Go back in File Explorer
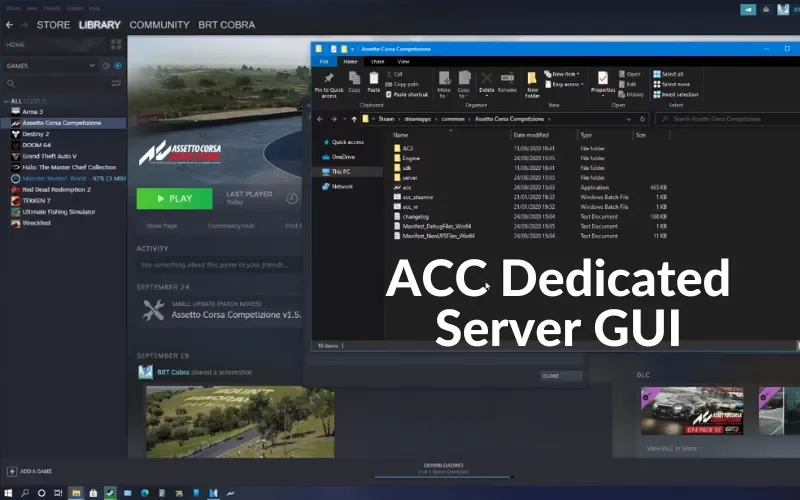Screen dimensions: 800x500 pos(320,119)
